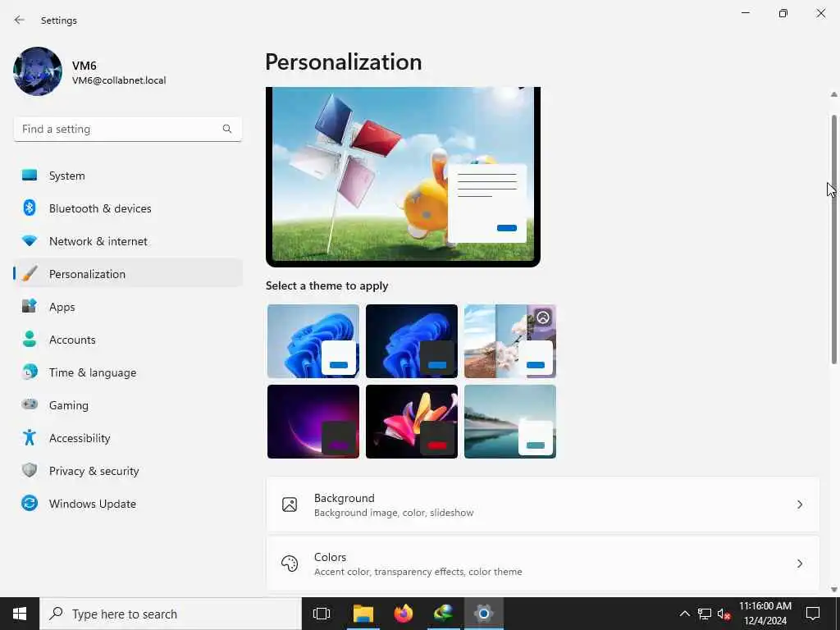
Task: Click the System monitor icon in sidebar
Action: [x=30, y=176]
